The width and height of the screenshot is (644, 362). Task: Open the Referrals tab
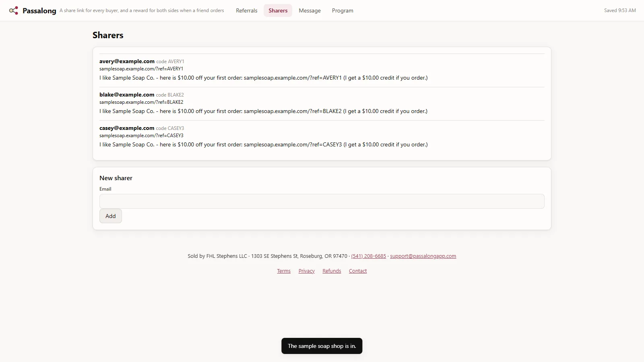click(x=247, y=10)
